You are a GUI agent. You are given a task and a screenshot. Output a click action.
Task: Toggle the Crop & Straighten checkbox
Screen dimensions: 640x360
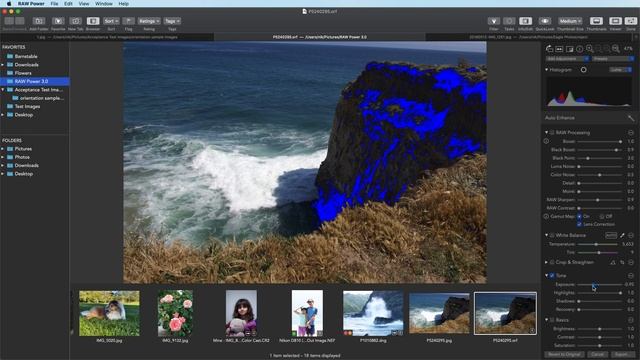tap(552, 262)
